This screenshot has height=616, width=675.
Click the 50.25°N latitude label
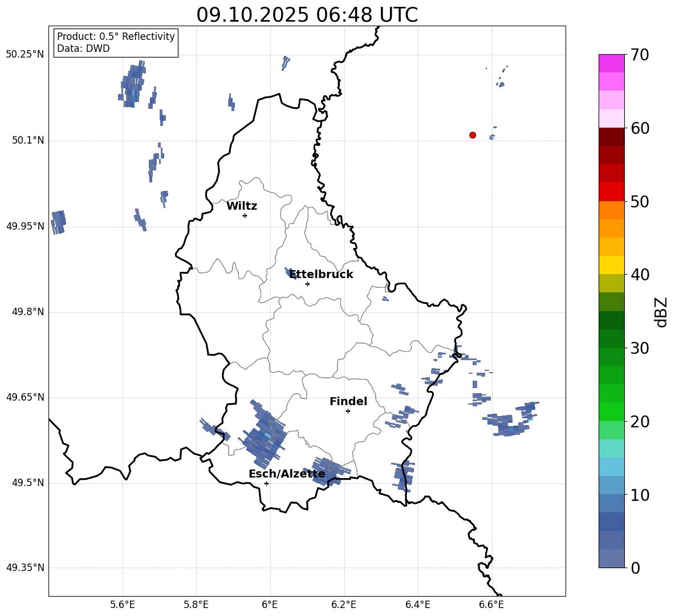click(25, 55)
